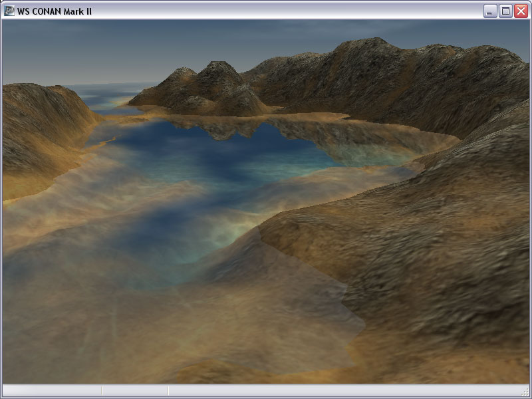Close the WS CONAN Mark II window
The image size is (532, 399).
[x=521, y=11]
